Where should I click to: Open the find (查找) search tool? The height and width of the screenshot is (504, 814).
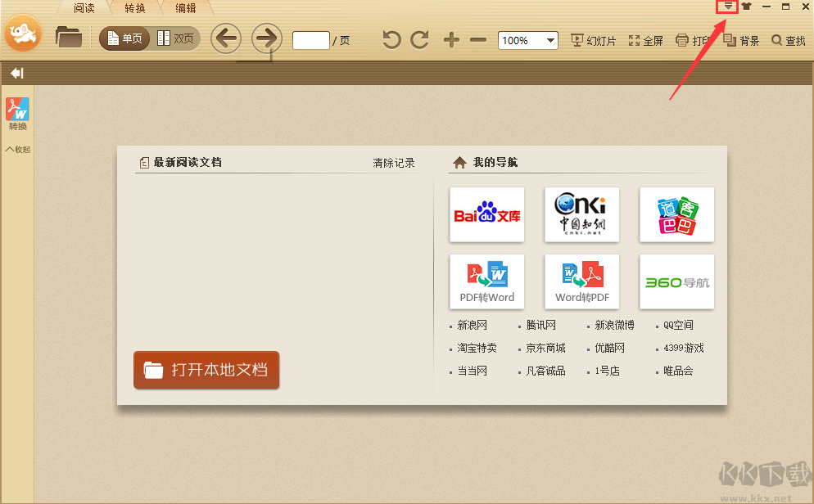pyautogui.click(x=788, y=39)
